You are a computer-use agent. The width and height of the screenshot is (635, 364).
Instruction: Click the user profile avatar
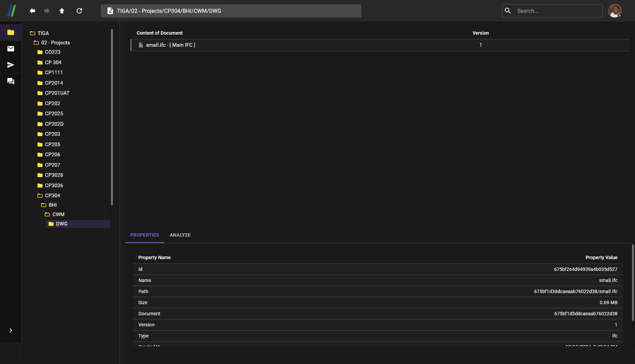[614, 11]
